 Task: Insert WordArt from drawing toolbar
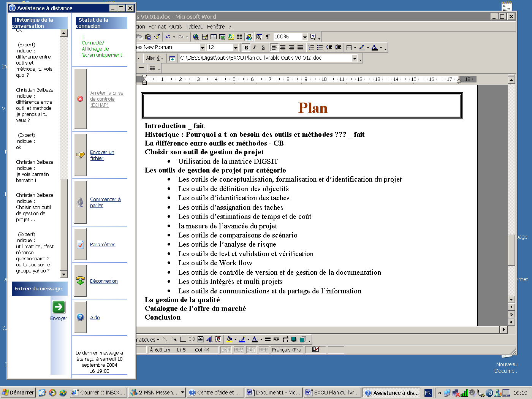[x=209, y=339]
